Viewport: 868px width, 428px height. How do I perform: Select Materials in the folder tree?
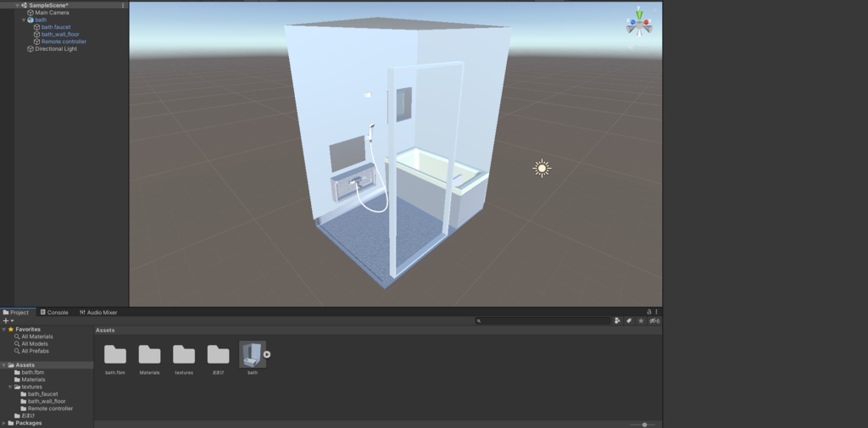(x=33, y=380)
